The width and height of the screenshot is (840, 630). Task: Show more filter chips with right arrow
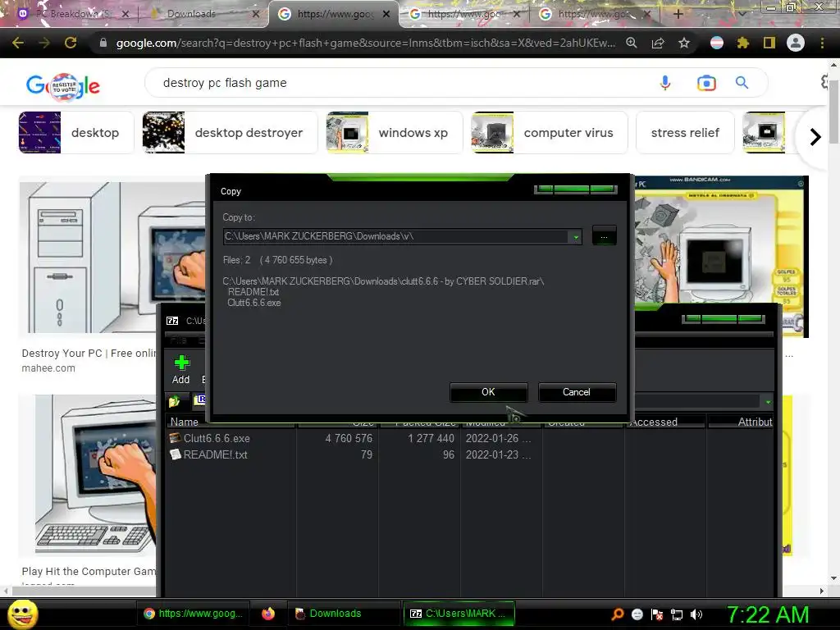(815, 137)
